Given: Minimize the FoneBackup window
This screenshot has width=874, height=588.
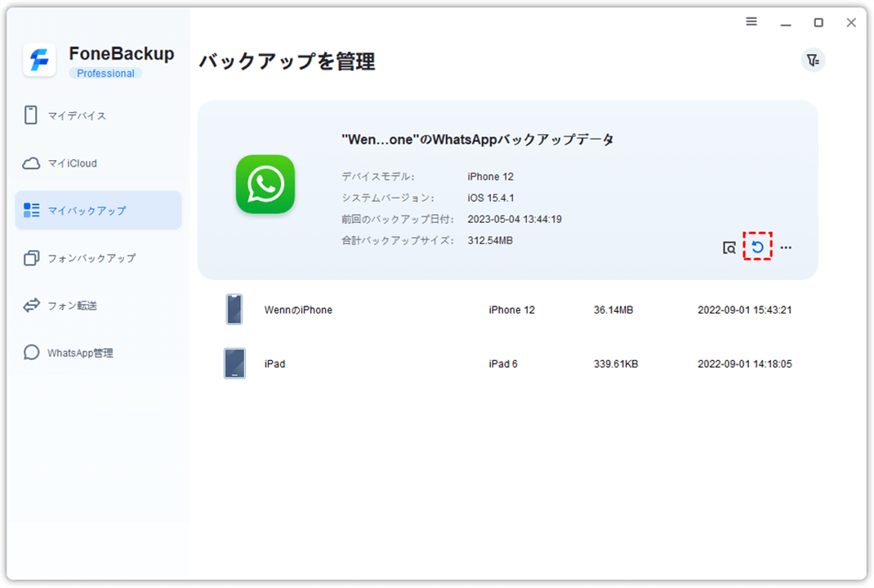Looking at the screenshot, I should point(786,23).
